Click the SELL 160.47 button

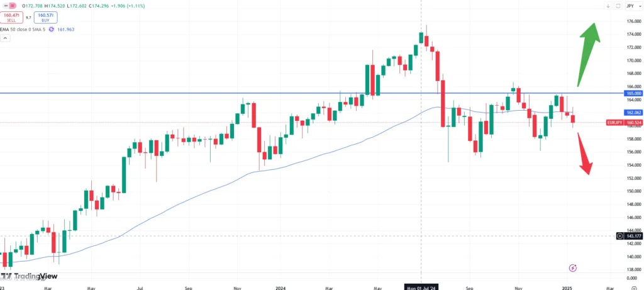(x=11, y=18)
